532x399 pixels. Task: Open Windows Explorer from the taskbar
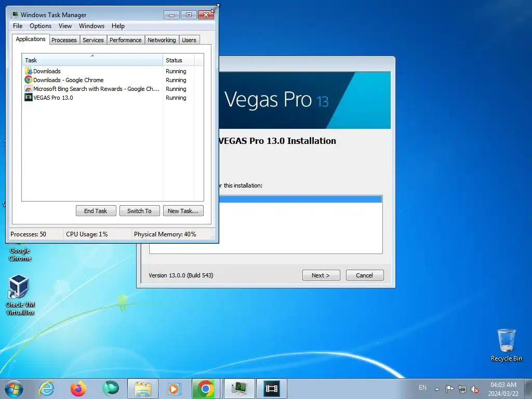click(143, 389)
